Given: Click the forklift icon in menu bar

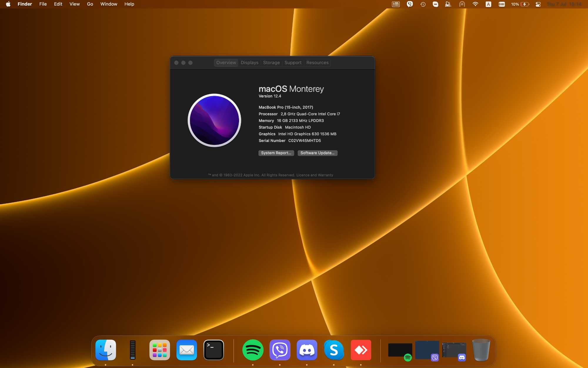Looking at the screenshot, I should tap(448, 4).
